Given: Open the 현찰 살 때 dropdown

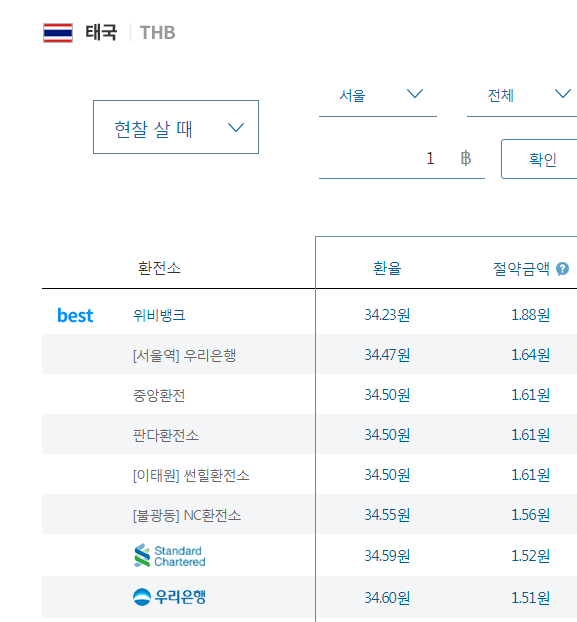Looking at the screenshot, I should pos(176,127).
